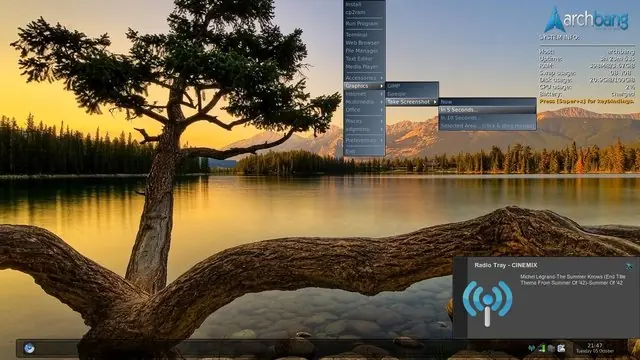
Task: Choose Selected Area screenshot option
Action: pos(487,126)
